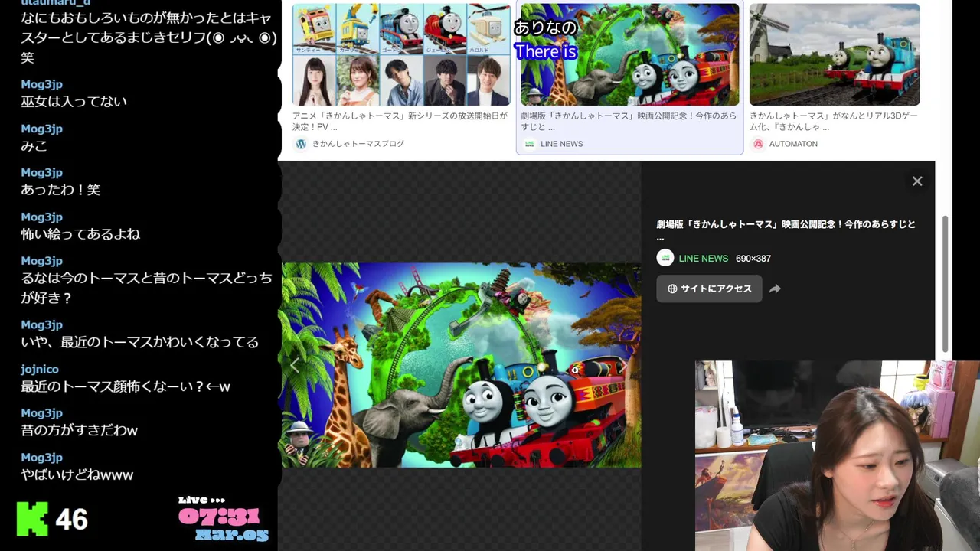Click the AUTOMATON red logo icon

click(x=758, y=144)
